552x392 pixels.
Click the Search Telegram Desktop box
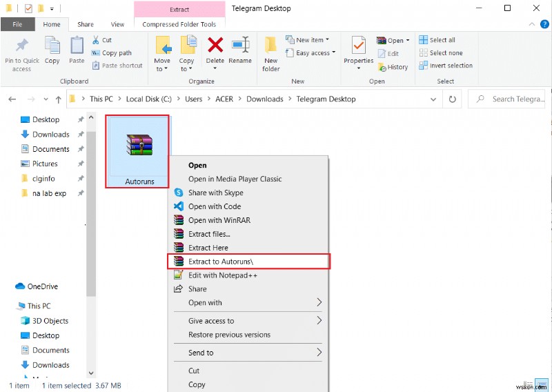506,99
